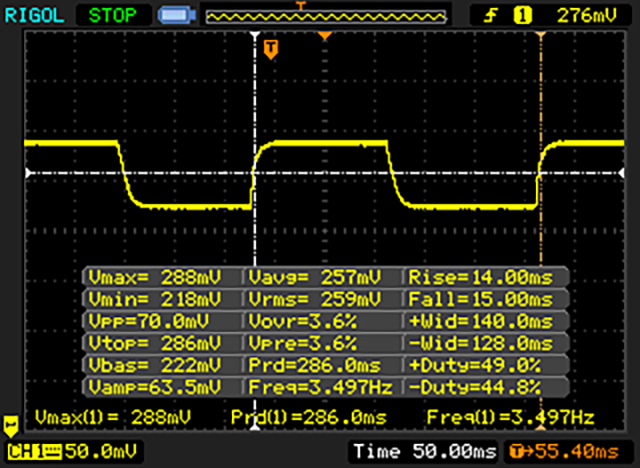This screenshot has height=468, width=640.
Task: Click the orange triangle marker at top center
Action: (325, 36)
